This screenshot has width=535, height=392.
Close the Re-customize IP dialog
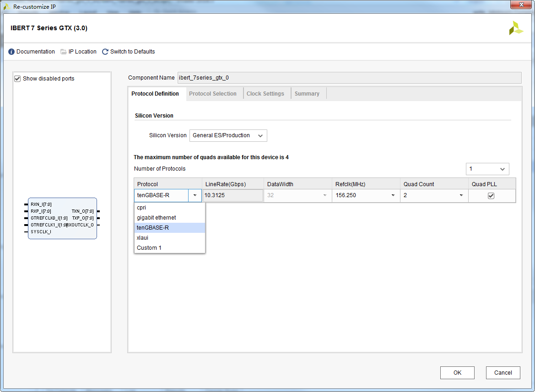coord(521,5)
